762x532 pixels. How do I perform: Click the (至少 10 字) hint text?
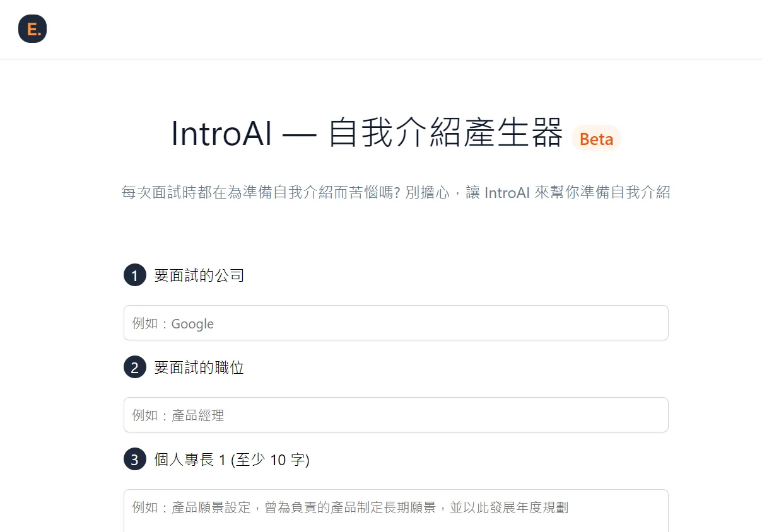click(270, 460)
